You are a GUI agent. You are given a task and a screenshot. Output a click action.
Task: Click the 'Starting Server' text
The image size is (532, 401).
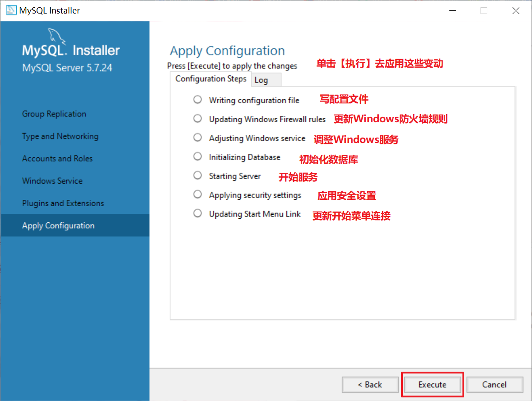click(x=235, y=176)
